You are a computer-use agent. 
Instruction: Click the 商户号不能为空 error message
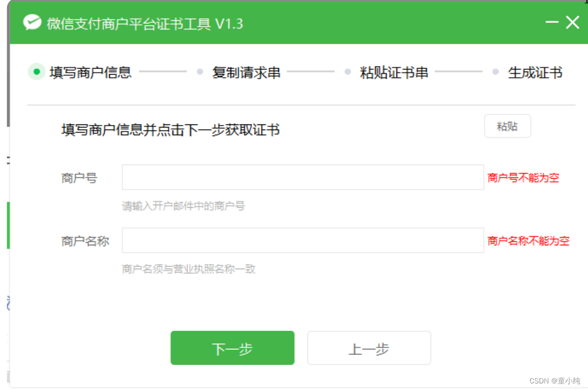coord(523,178)
